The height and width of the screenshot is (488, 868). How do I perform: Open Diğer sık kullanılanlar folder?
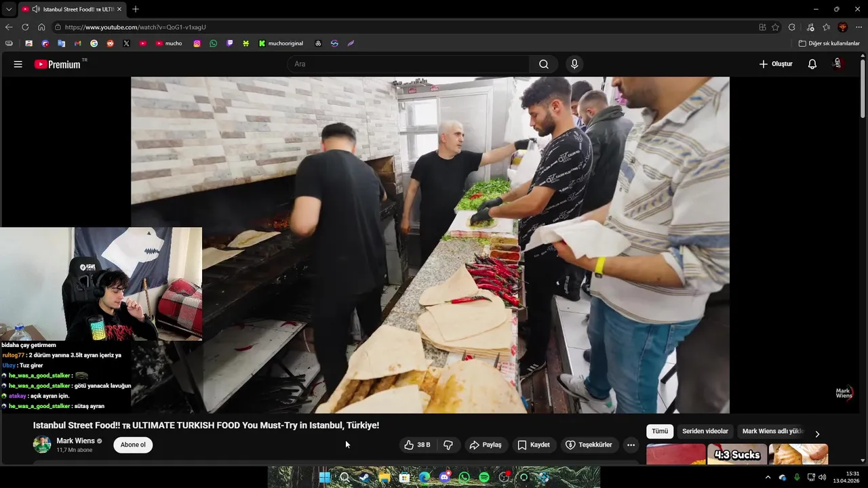829,43
